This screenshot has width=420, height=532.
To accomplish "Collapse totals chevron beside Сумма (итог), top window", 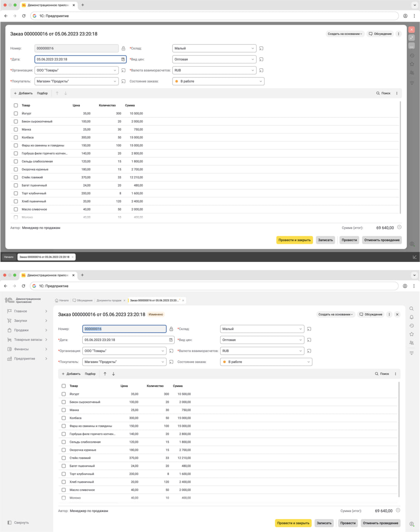I will point(399,227).
